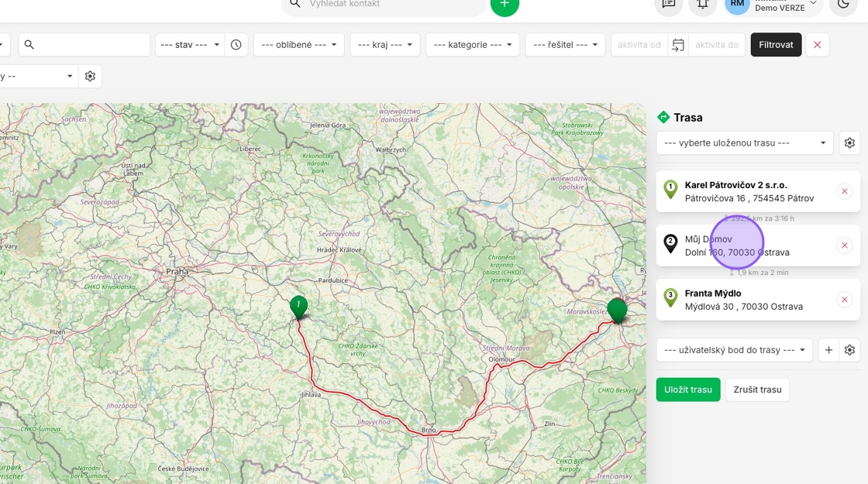Click the Mýdlová 30 , 70030 Ostrava address
Viewport: 868px width, 484px height.
743,307
